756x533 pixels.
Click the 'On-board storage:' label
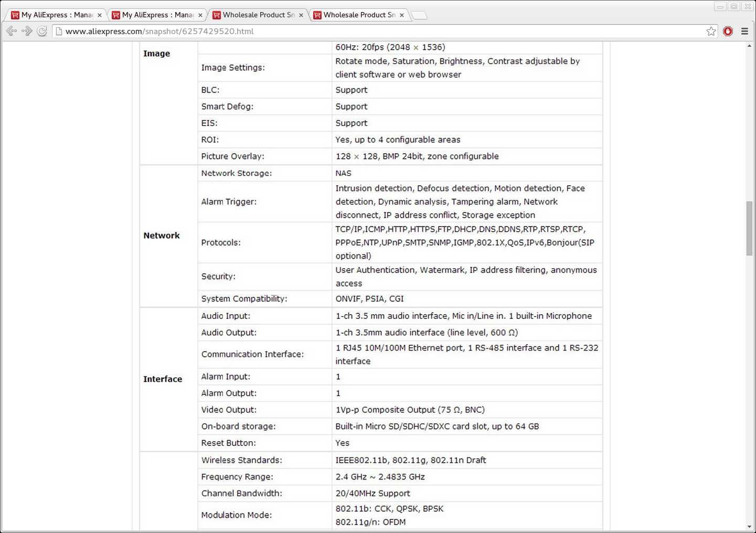pyautogui.click(x=238, y=427)
